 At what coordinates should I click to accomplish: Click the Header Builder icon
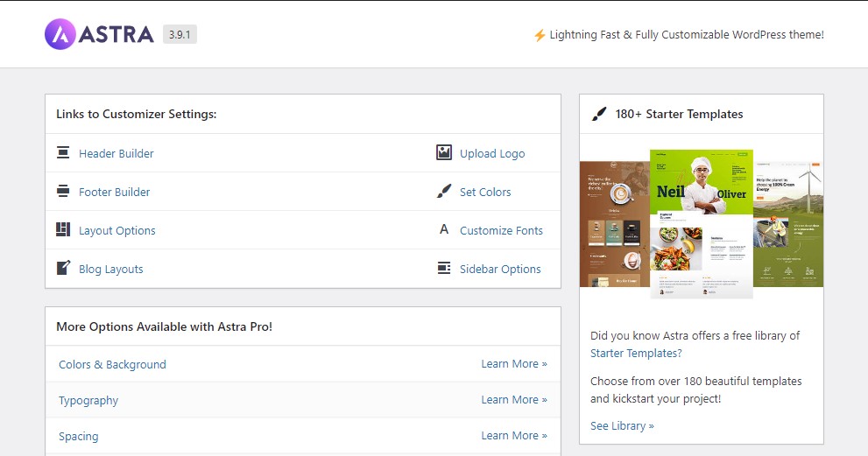pyautogui.click(x=63, y=152)
